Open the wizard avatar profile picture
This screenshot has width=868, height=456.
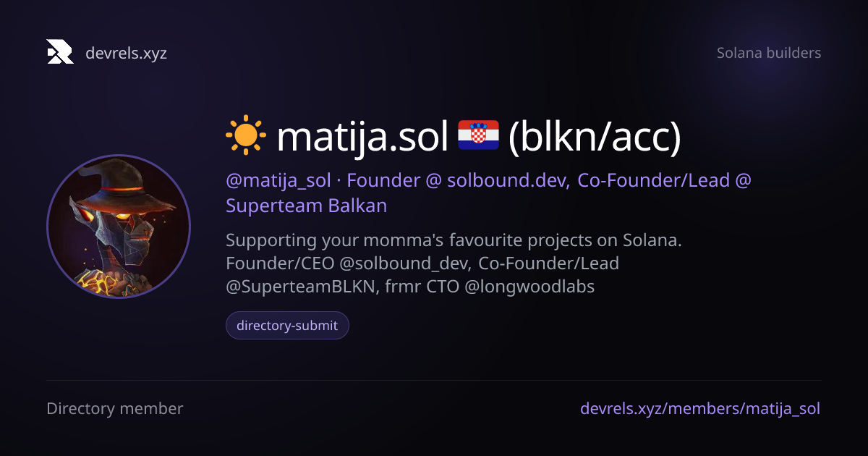tap(119, 227)
